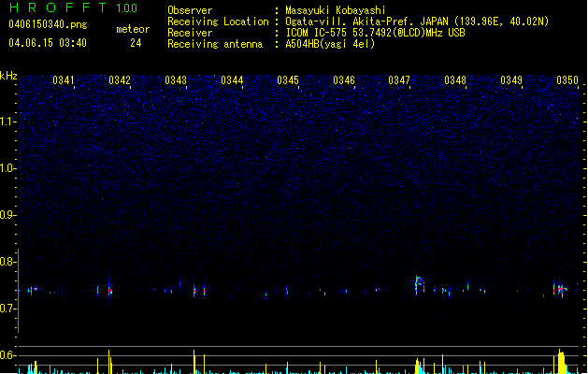Click the 0346 time marker
Image resolution: width=588 pixels, height=374 pixels.
click(344, 80)
